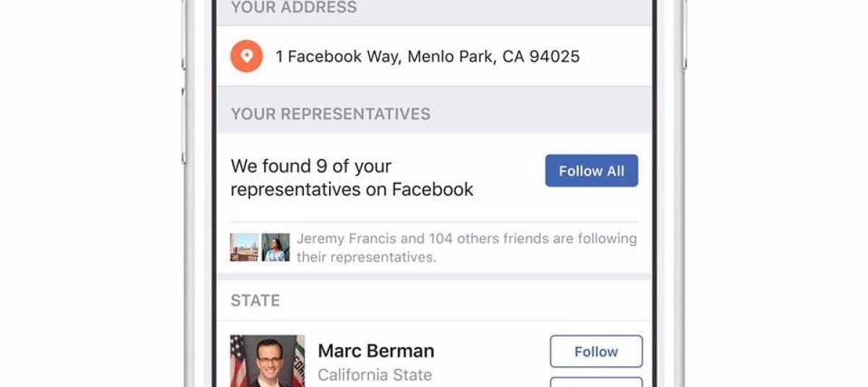Viewport: 868px width, 387px height.
Task: Follow Marc Berman
Action: point(596,352)
